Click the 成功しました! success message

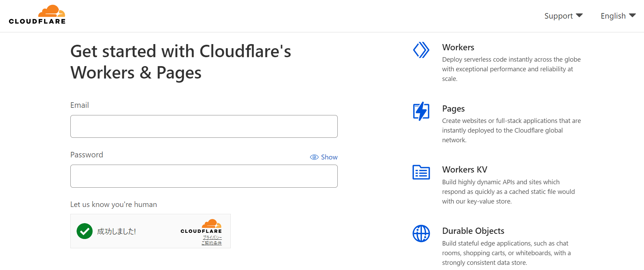[117, 231]
